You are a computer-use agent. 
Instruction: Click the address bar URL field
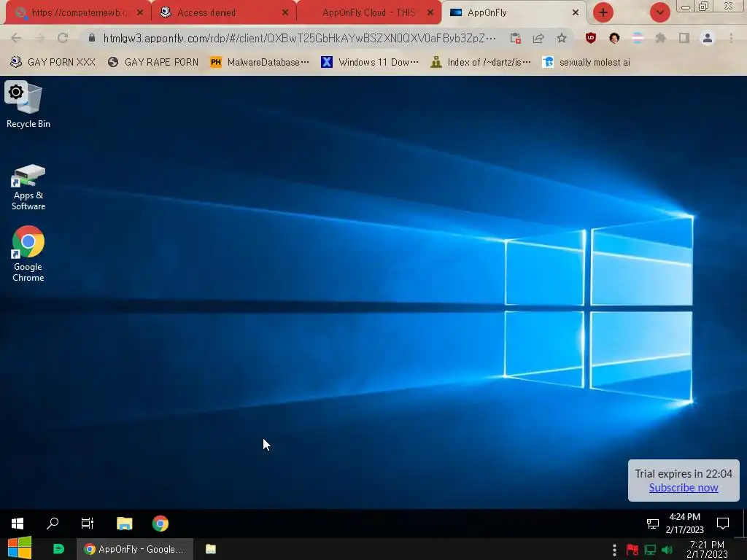click(x=299, y=38)
